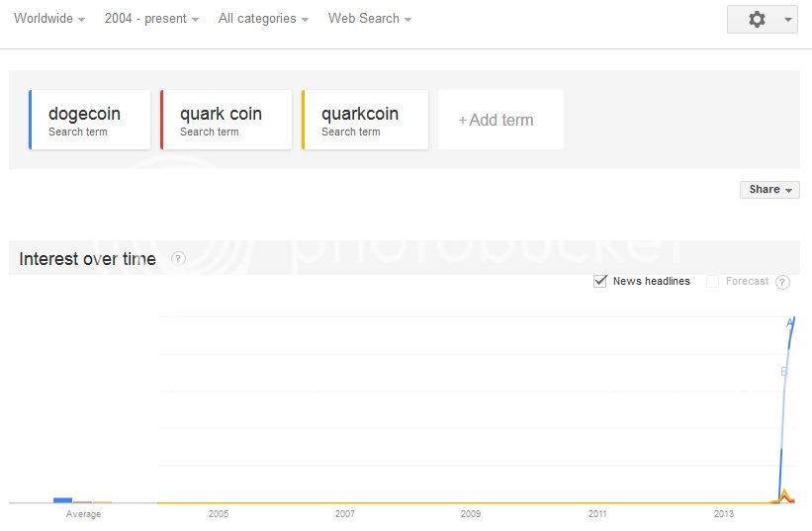The image size is (812, 531).
Task: Select the dogecoin search term card
Action: point(90,120)
